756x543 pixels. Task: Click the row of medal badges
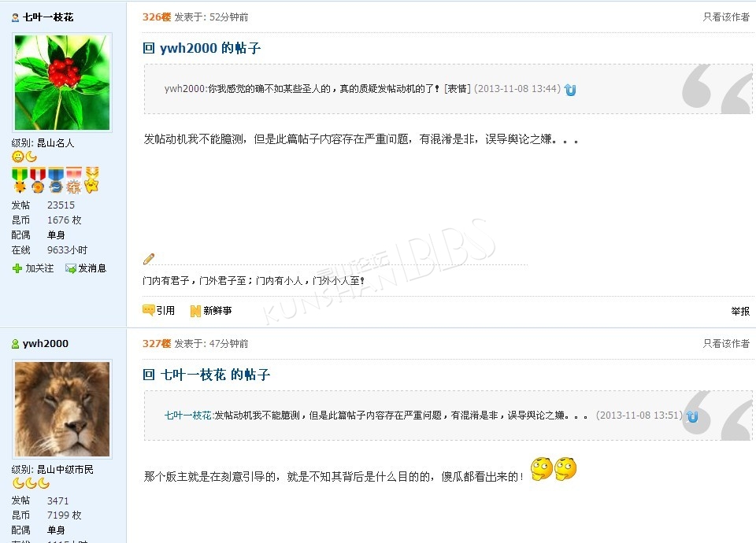55,180
